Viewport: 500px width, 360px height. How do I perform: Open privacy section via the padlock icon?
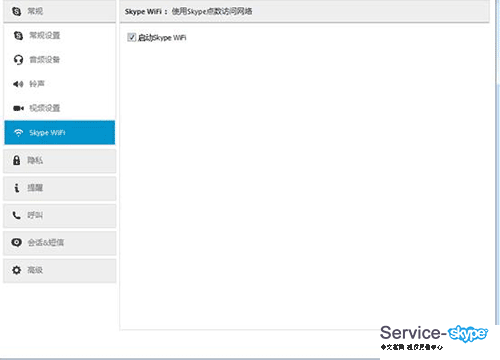16,160
